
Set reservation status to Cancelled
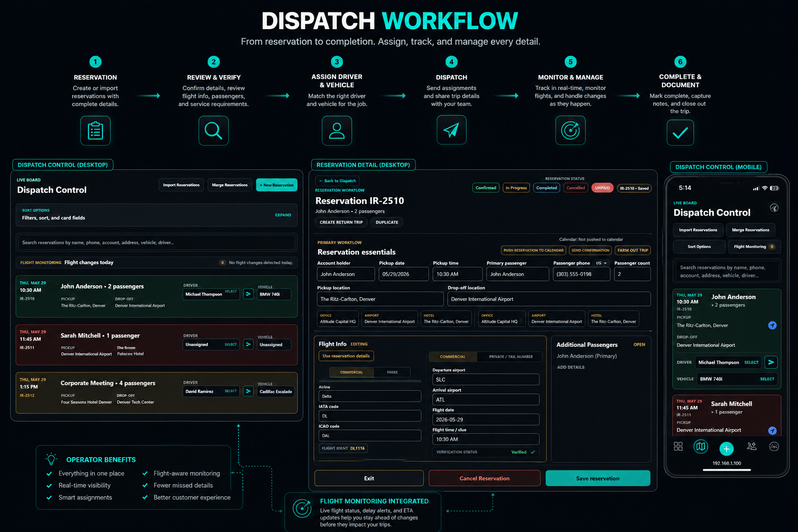pos(576,188)
